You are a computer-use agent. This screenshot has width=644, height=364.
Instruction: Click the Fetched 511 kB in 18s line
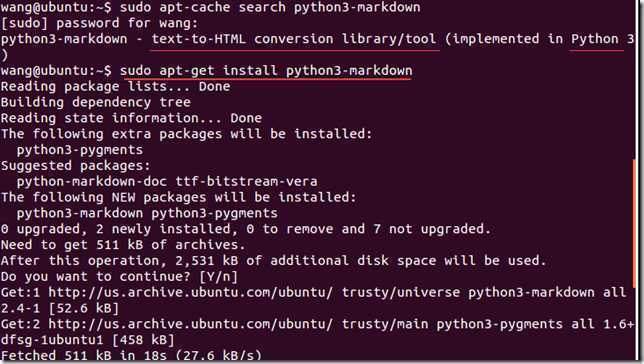click(131, 355)
